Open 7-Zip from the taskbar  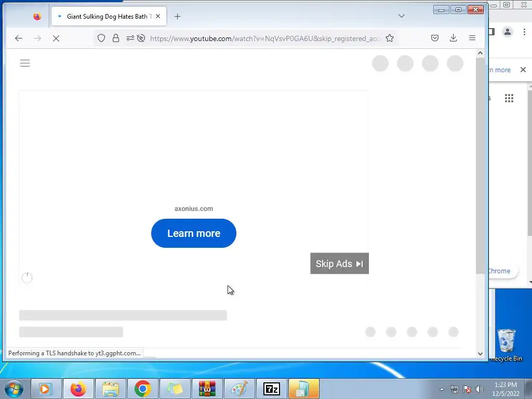[x=271, y=389]
